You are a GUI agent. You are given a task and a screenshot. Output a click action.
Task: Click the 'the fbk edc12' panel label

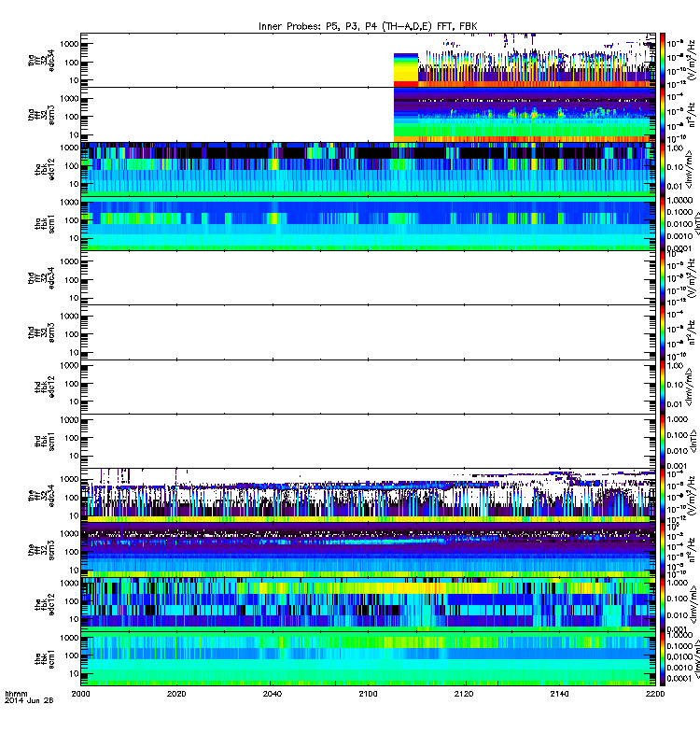point(45,604)
